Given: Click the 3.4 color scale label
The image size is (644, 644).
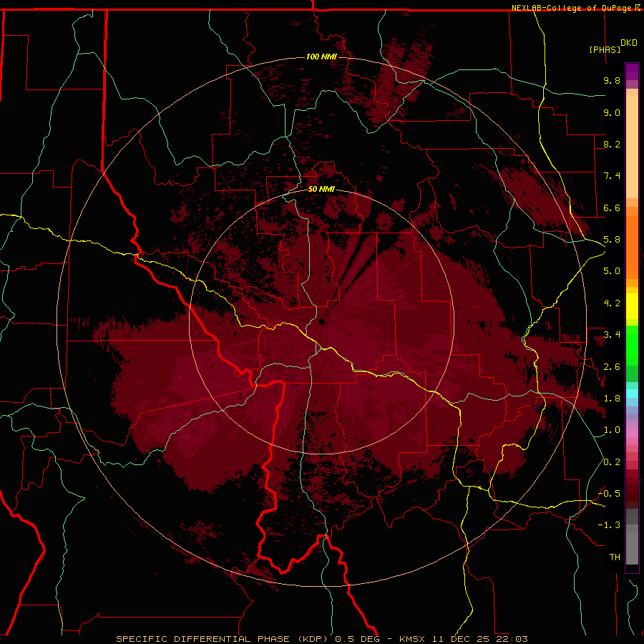Looking at the screenshot, I should (612, 335).
